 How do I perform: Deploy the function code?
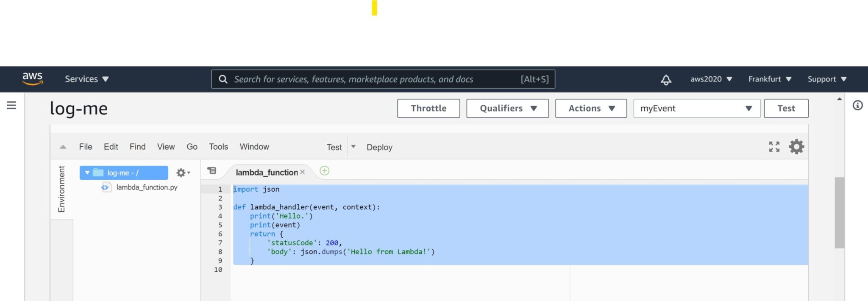[x=379, y=147]
